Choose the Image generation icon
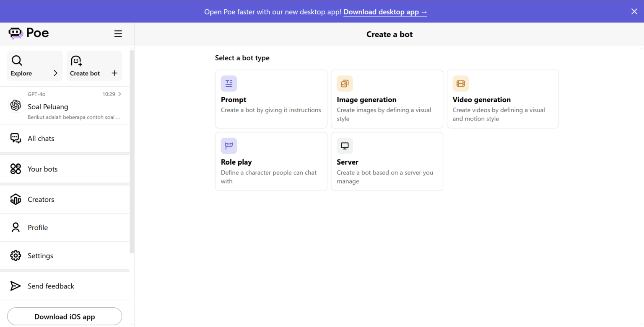644x327 pixels. (x=345, y=83)
